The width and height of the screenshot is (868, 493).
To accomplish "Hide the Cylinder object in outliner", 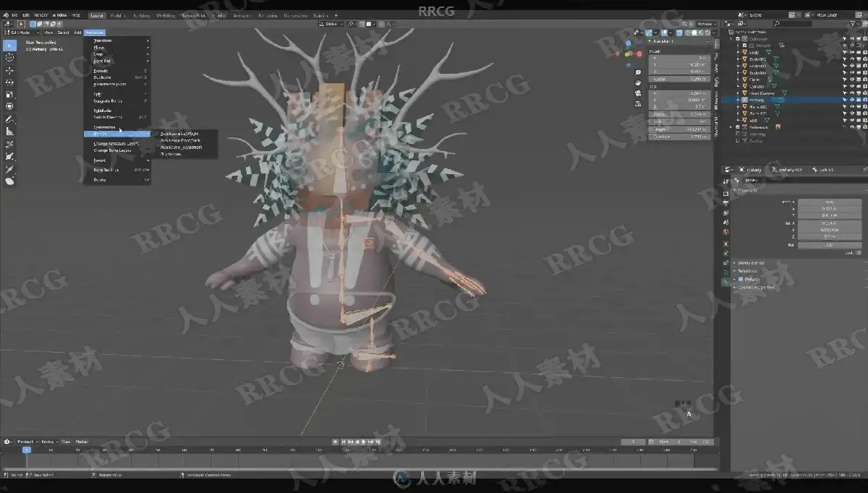I will (x=851, y=86).
